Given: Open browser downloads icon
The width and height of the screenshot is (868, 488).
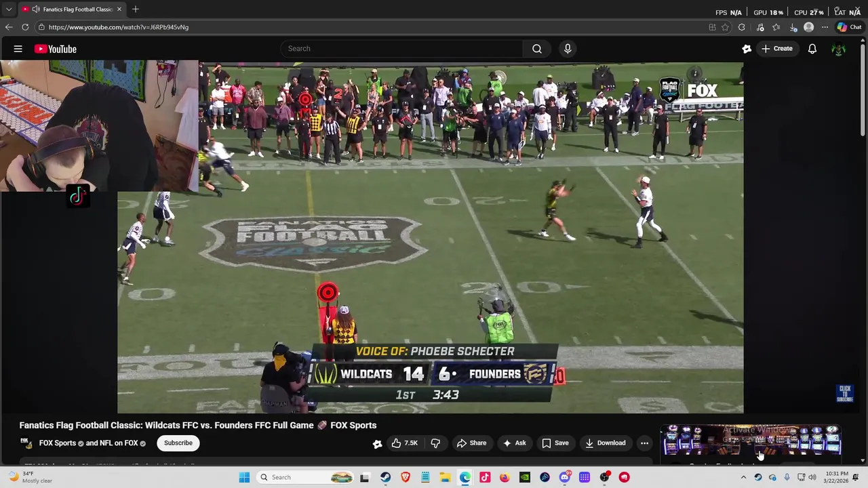Looking at the screenshot, I should 793,27.
